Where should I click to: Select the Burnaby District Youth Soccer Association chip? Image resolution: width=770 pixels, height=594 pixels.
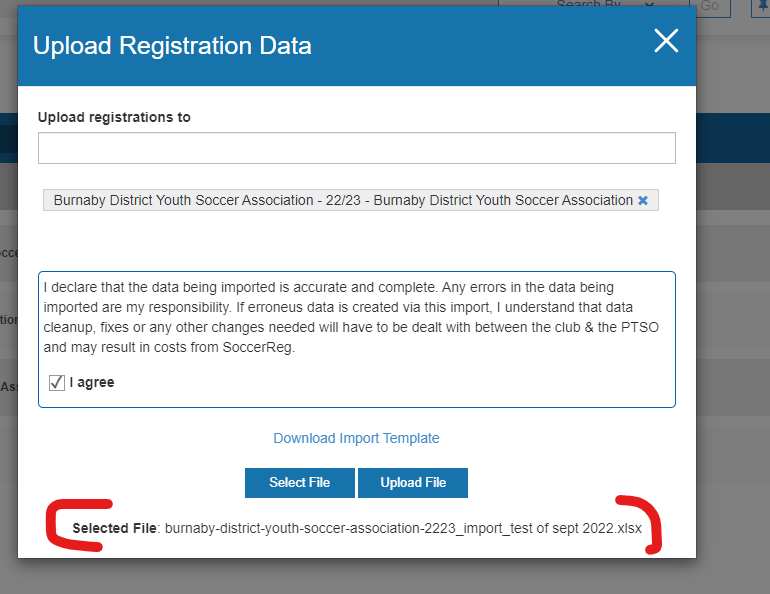point(343,200)
